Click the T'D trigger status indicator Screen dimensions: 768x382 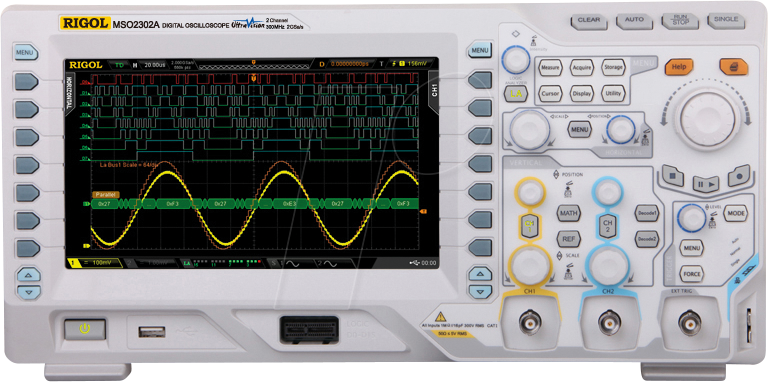[x=119, y=65]
